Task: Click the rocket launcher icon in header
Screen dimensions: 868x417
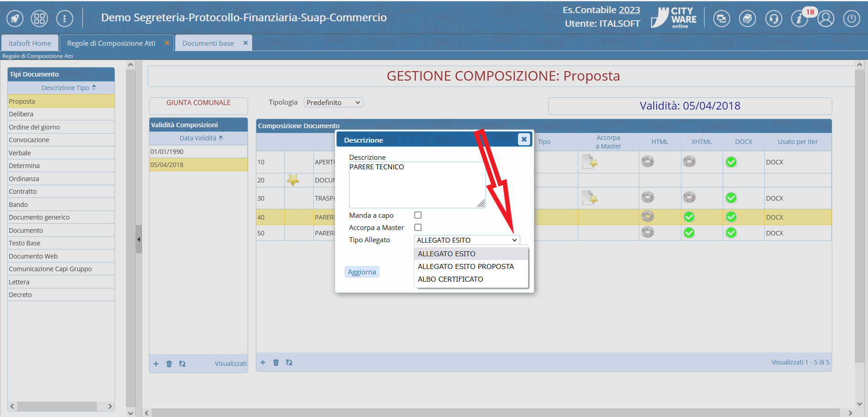Action: tap(15, 19)
